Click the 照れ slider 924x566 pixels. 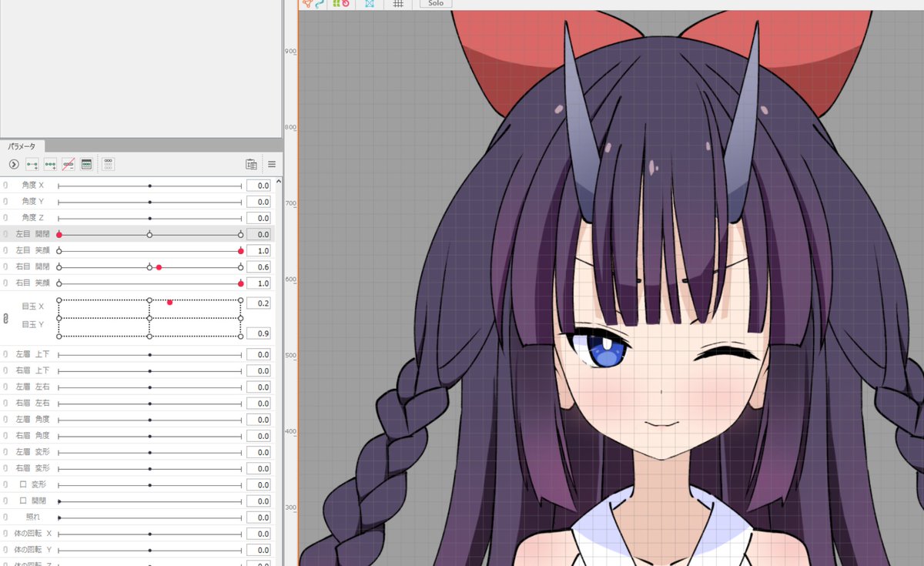click(149, 517)
